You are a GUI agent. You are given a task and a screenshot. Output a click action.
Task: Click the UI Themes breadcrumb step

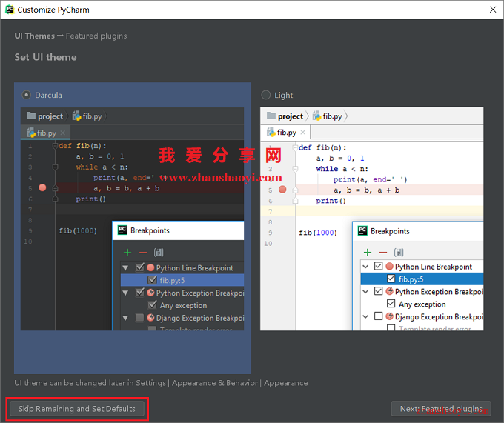pyautogui.click(x=35, y=36)
